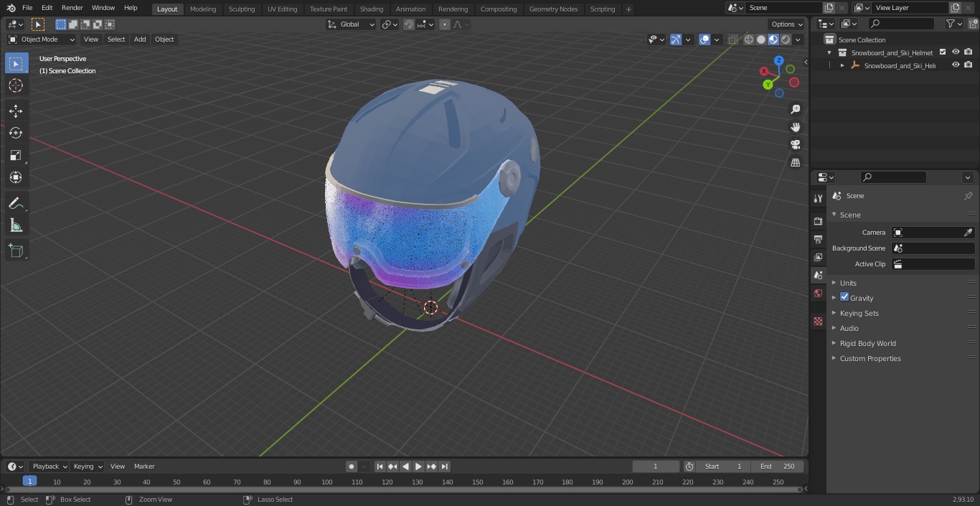Open the overlays options dropdown

point(717,39)
